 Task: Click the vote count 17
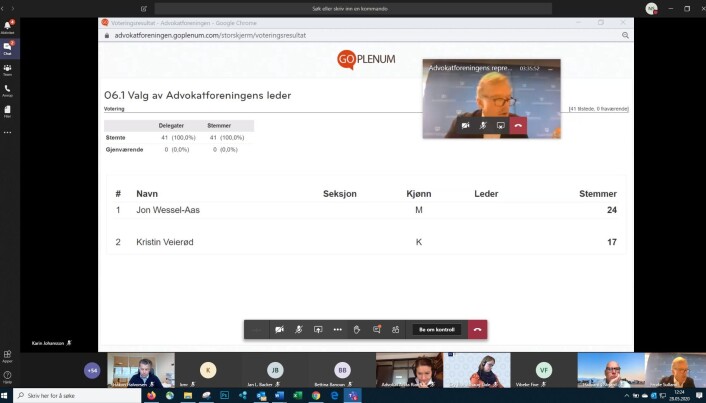[x=612, y=242]
